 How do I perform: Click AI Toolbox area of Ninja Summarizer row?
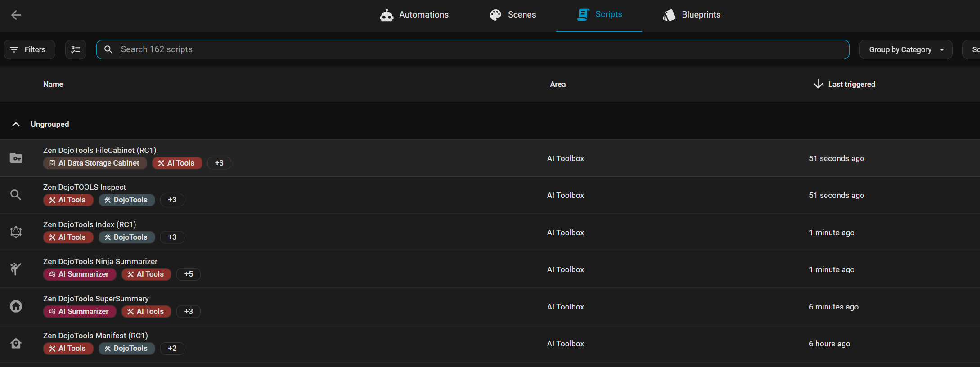pyautogui.click(x=566, y=269)
